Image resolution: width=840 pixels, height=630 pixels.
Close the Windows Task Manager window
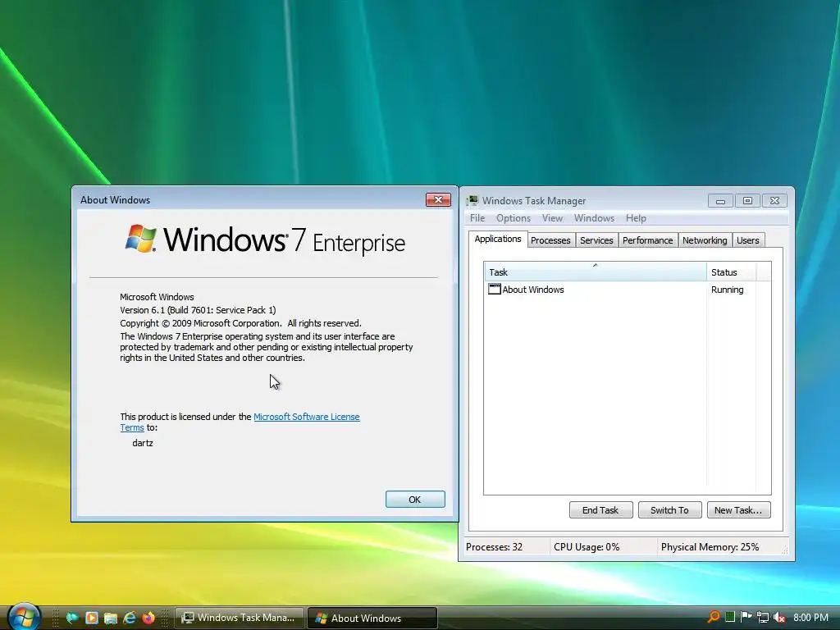click(774, 201)
